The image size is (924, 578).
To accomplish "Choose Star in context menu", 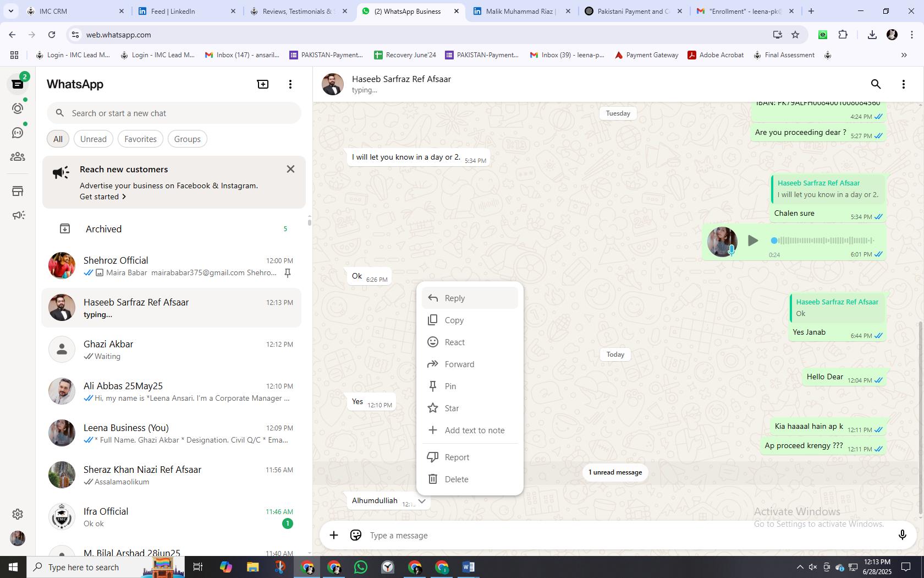I will (x=470, y=408).
